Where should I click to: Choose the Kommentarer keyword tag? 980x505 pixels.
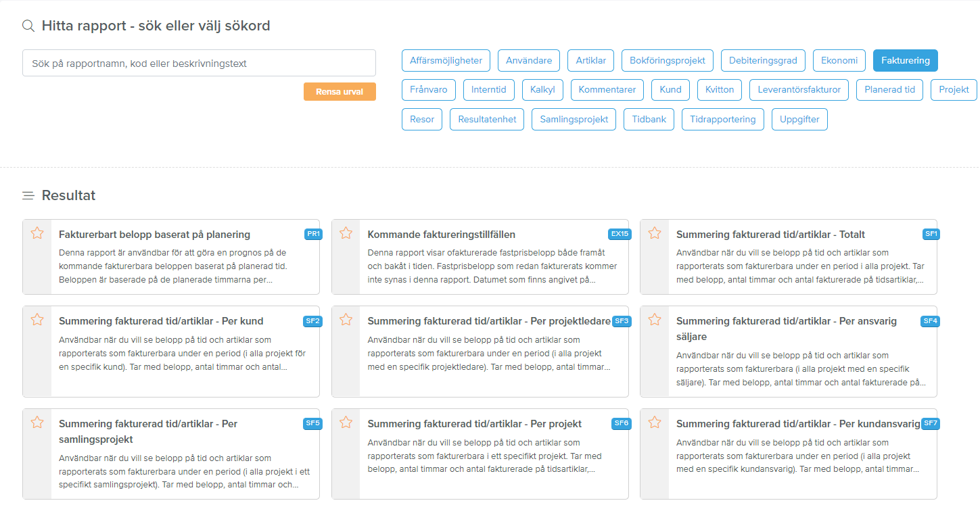(x=607, y=89)
